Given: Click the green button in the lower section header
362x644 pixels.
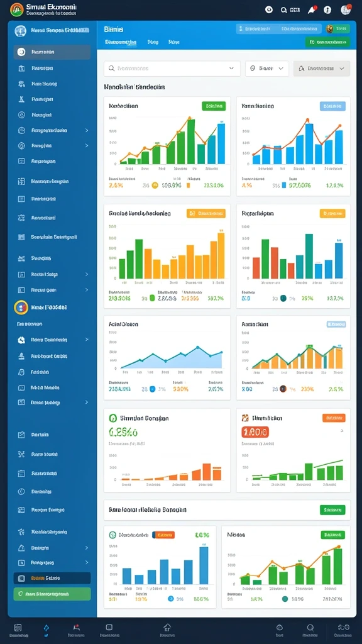Looking at the screenshot, I should 332,509.
